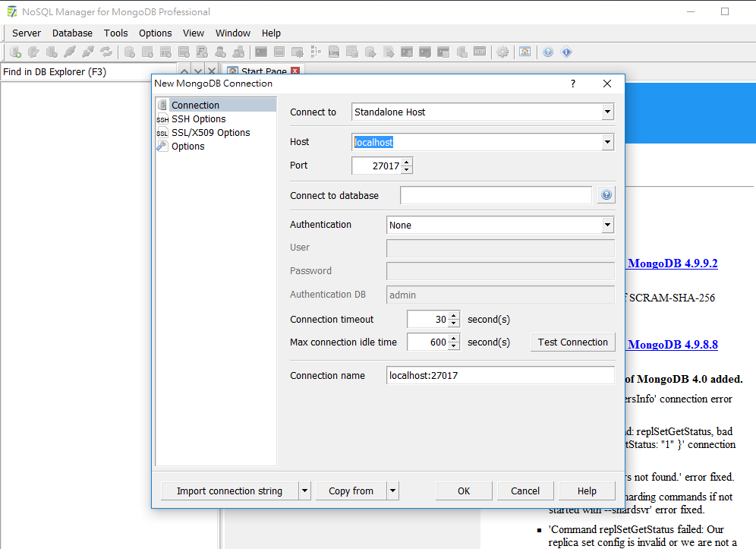Click the monitor with gear toolbar icon
The image size is (756, 549).
coord(298,52)
